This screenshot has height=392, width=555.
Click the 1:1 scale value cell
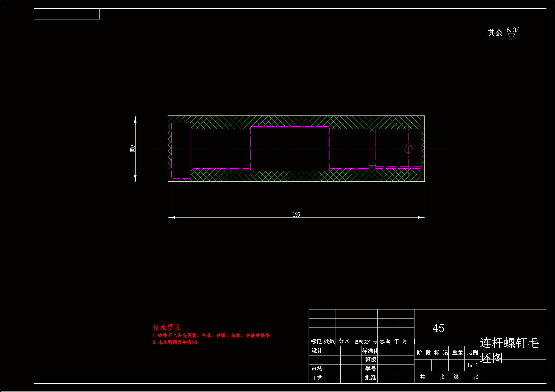tap(472, 365)
